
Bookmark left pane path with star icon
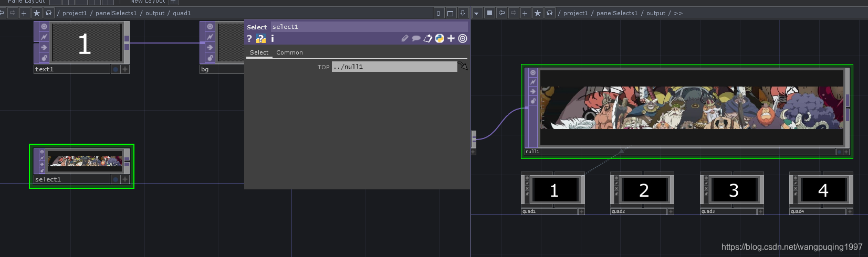[x=36, y=13]
